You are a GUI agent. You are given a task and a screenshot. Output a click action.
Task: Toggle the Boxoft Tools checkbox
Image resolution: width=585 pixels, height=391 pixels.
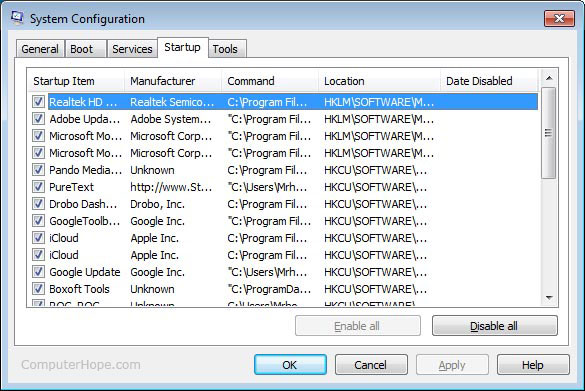(38, 288)
